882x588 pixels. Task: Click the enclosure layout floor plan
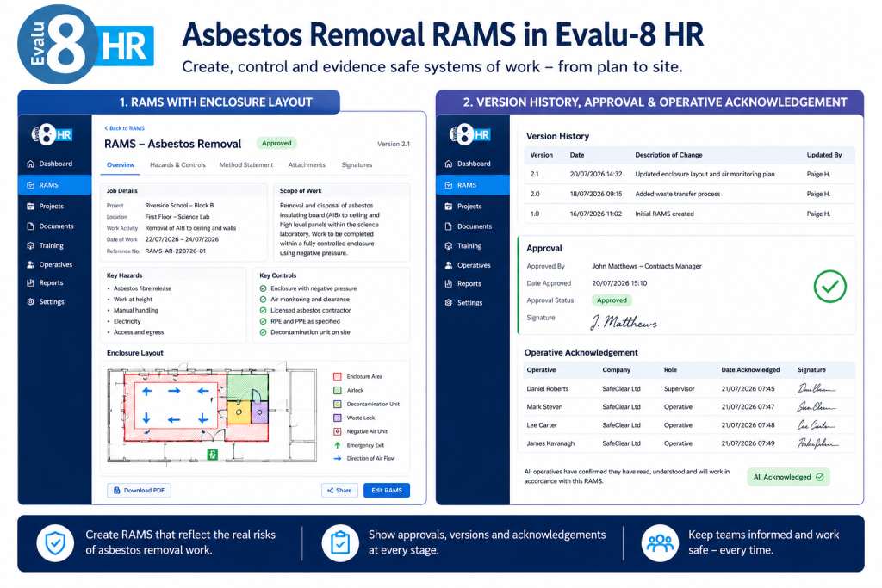coord(212,415)
